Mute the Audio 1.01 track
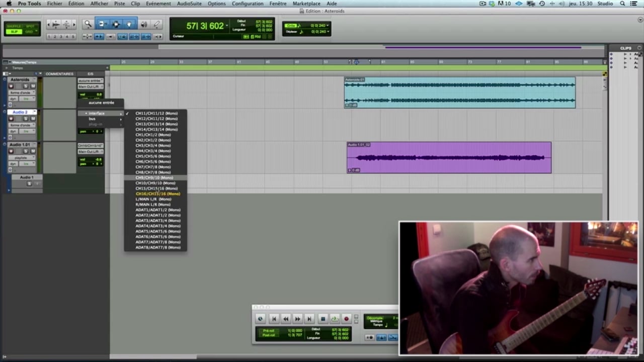The image size is (644, 362). click(x=33, y=151)
